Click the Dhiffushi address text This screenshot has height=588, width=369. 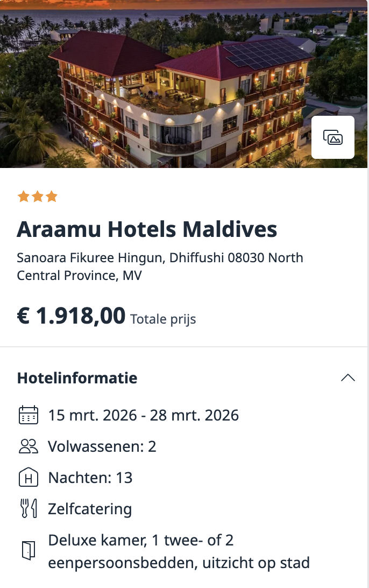click(x=160, y=266)
